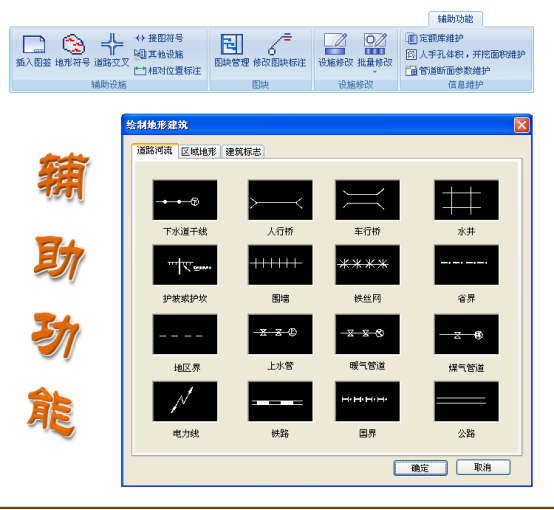Click the 插入图签 icon in ribbon
The width and height of the screenshot is (554, 510).
[34, 50]
